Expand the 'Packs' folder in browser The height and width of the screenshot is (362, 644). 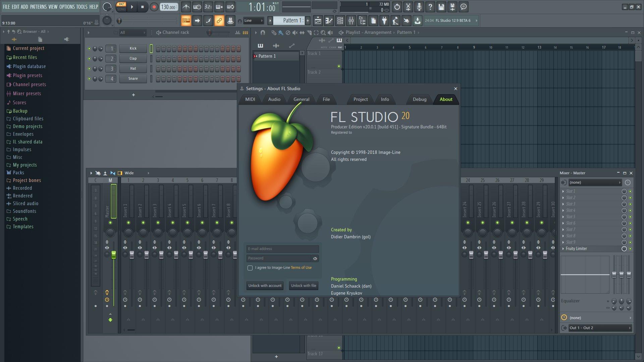[18, 172]
